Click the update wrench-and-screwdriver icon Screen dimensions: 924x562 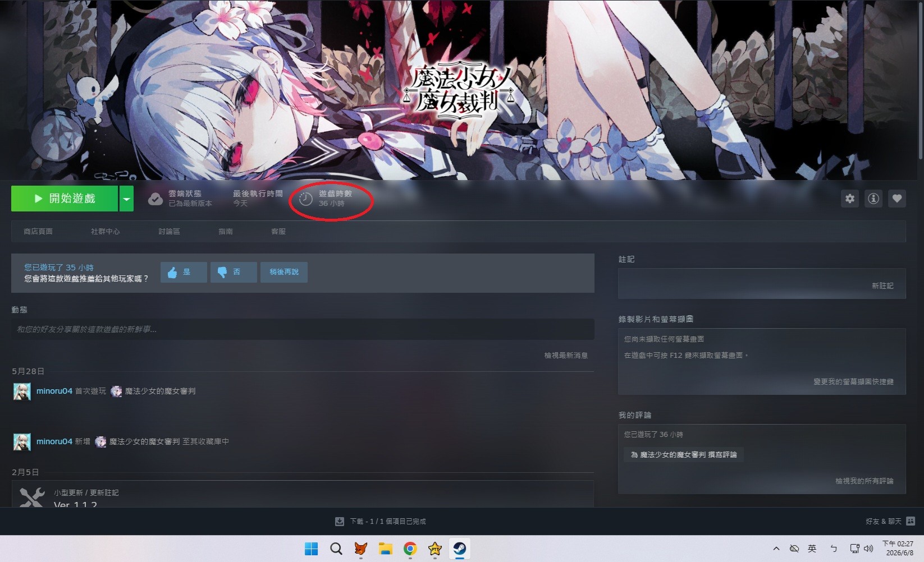pos(32,497)
